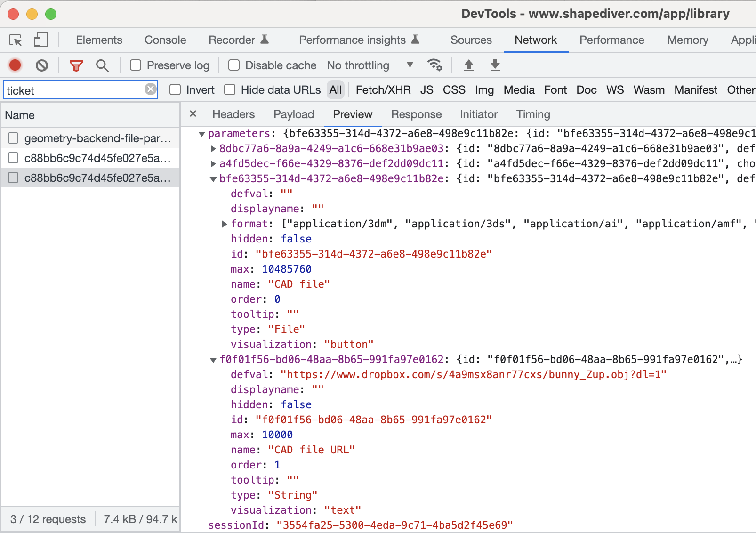
Task: Open network search magnifier
Action: click(x=102, y=65)
